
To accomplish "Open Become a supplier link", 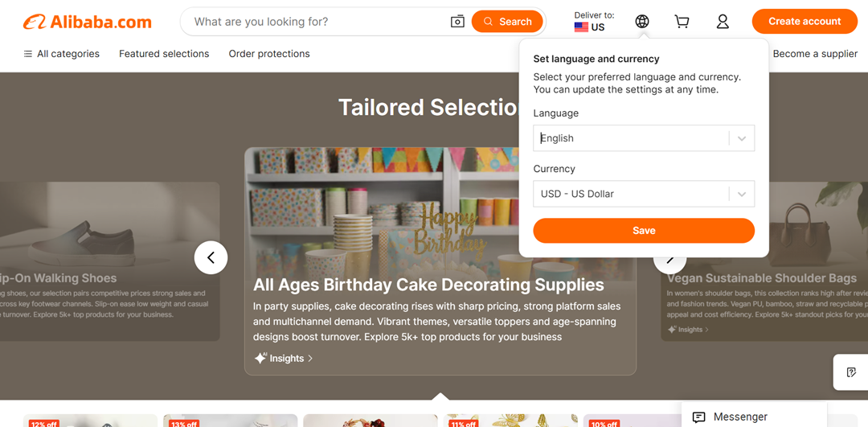I will tap(815, 54).
